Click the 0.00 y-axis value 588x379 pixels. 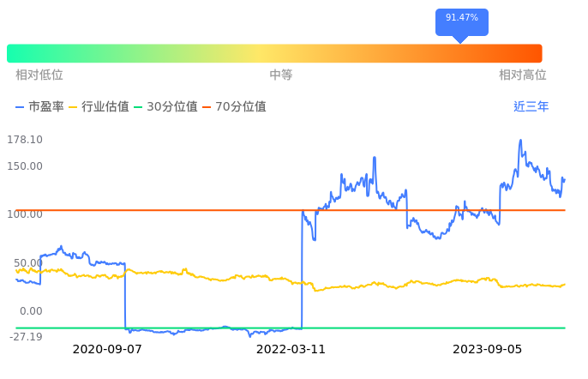(x=30, y=311)
